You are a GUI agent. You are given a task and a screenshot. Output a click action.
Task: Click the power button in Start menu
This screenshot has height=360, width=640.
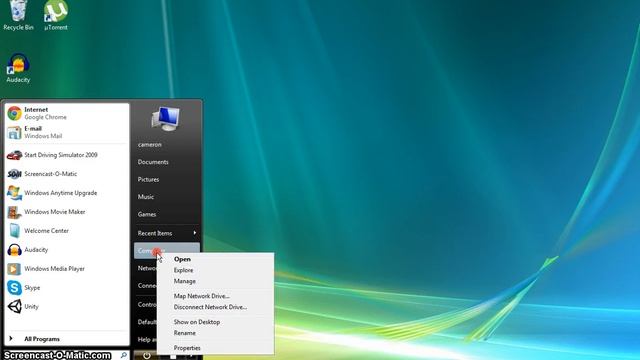[x=147, y=356]
